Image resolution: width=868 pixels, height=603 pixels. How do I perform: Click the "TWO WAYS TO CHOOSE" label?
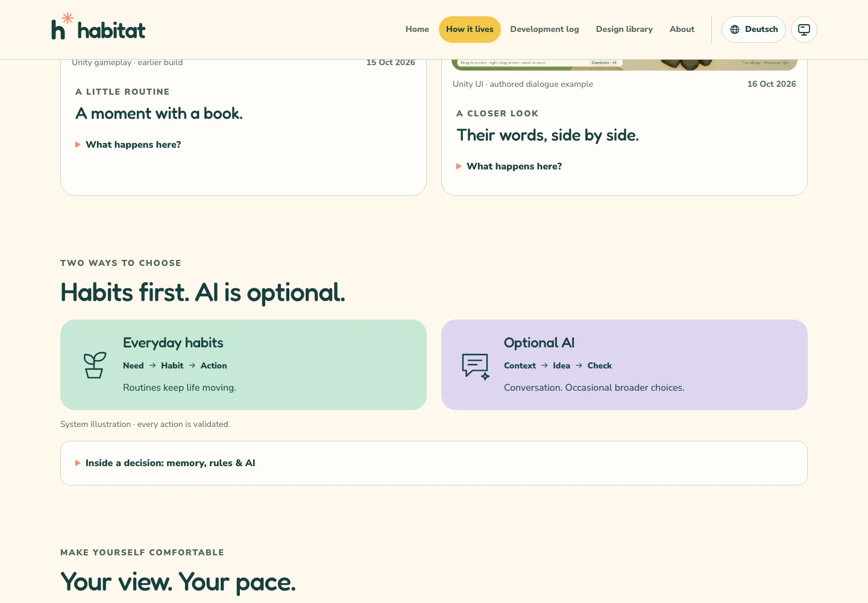pos(121,263)
